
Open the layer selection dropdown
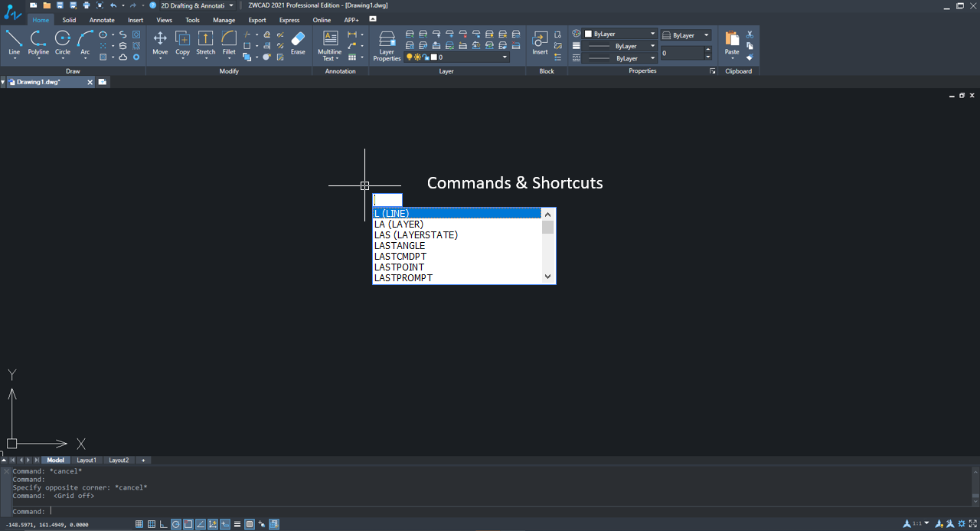(505, 57)
